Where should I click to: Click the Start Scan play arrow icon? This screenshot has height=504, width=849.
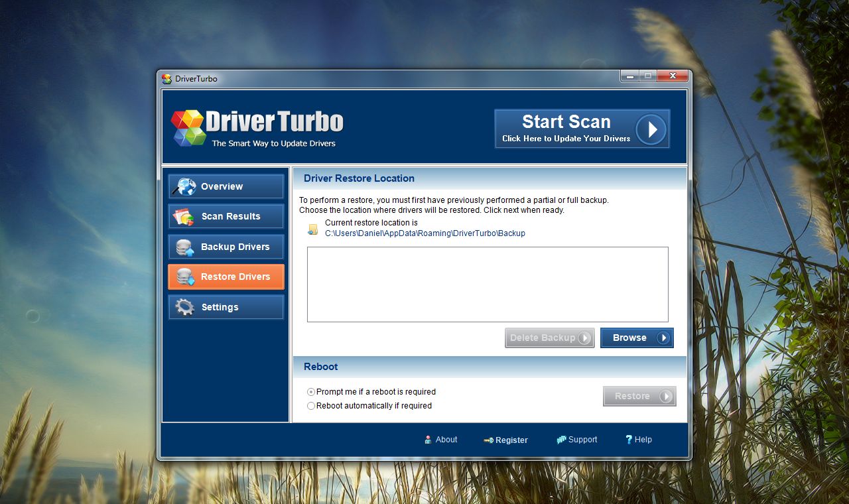[x=651, y=129]
